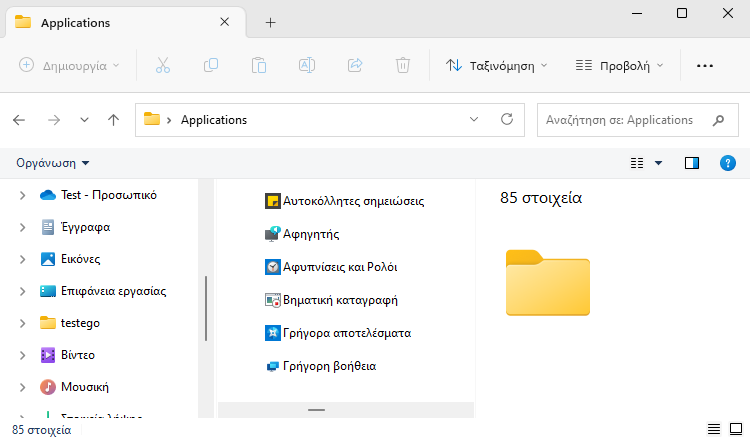Image resolution: width=750 pixels, height=440 pixels.
Task: Click the Alarms and Clock icon
Action: click(273, 267)
